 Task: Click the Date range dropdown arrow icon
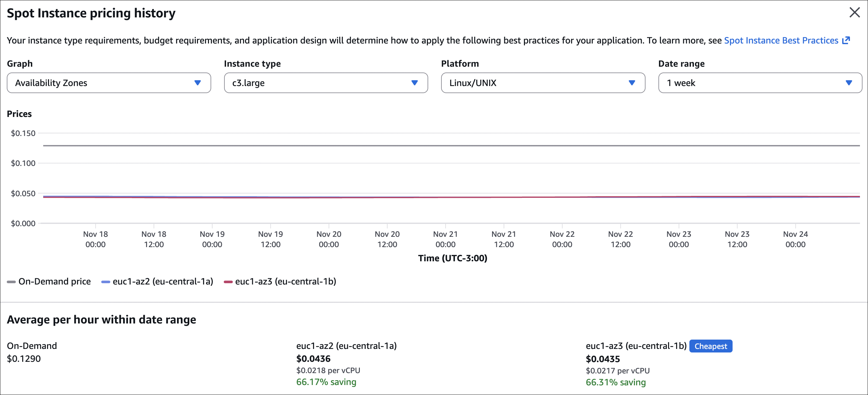[849, 83]
